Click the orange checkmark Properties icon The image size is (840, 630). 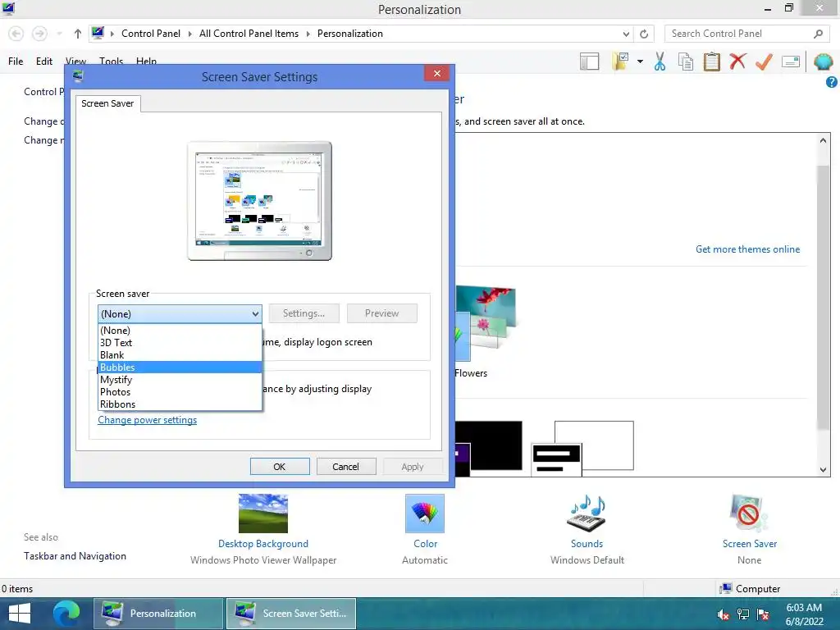(764, 62)
